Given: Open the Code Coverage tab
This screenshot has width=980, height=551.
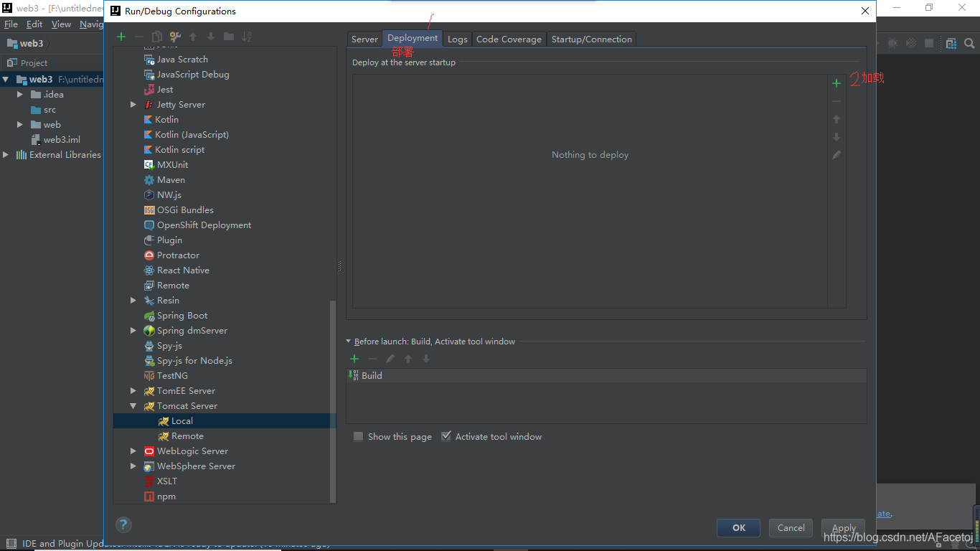Looking at the screenshot, I should [509, 39].
